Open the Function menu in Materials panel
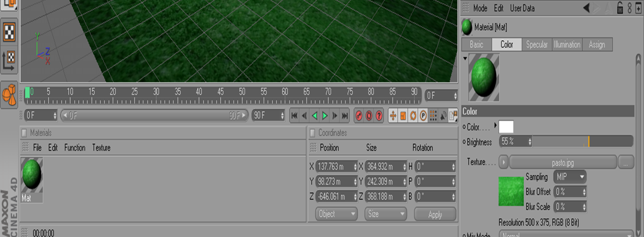Image resolution: width=644 pixels, height=237 pixels. pos(75,148)
